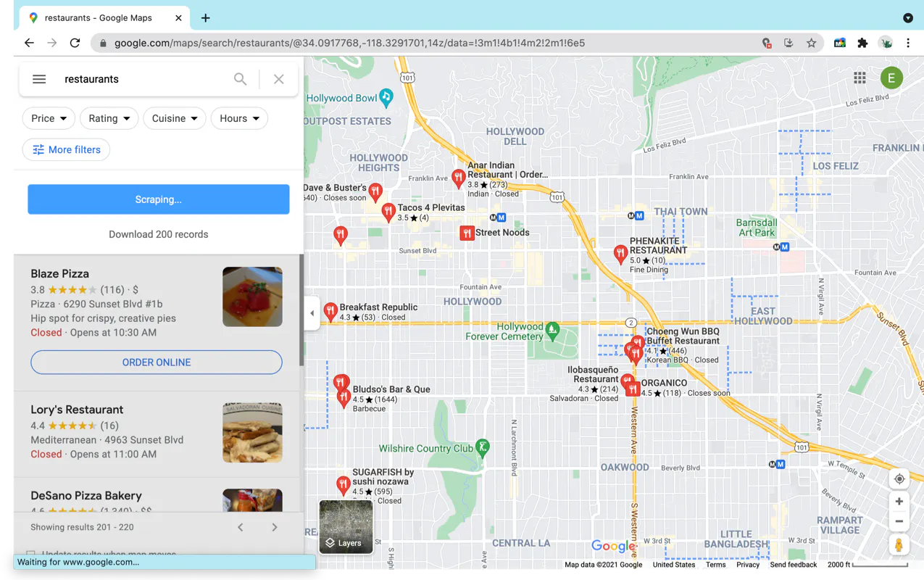
Task: Open the Privacy link
Action: point(748,565)
